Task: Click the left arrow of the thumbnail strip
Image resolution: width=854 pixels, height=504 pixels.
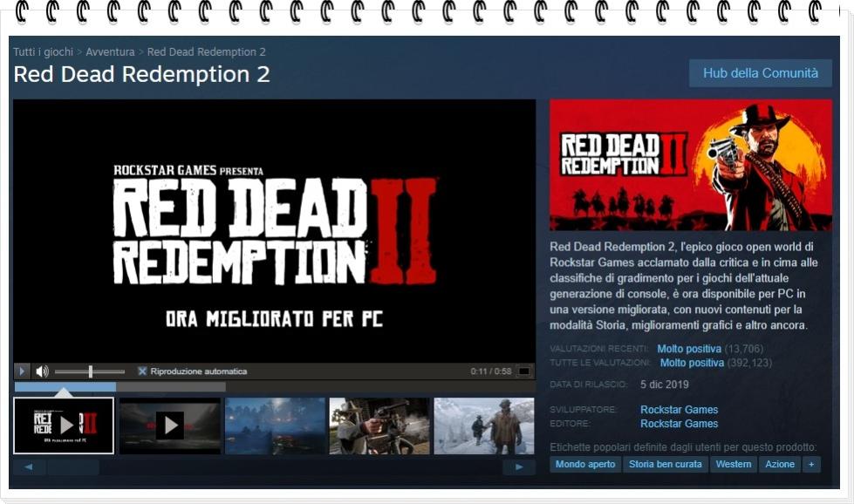Action: click(x=28, y=467)
